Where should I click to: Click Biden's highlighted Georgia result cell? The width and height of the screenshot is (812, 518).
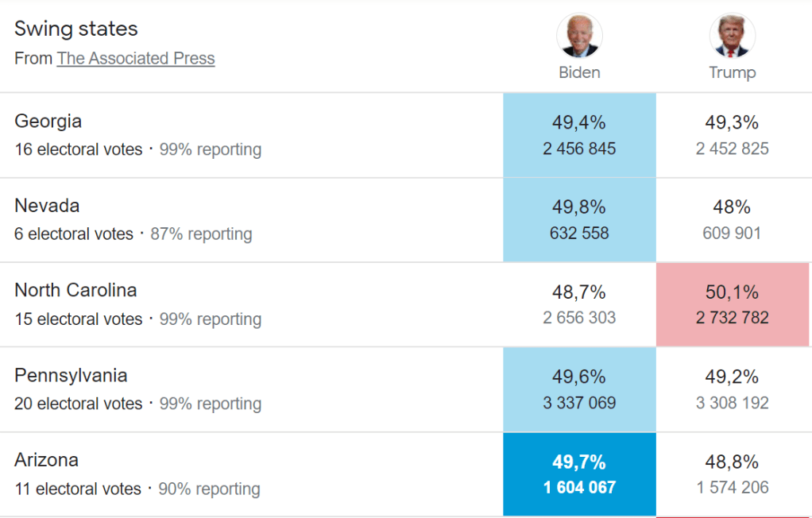coord(579,135)
